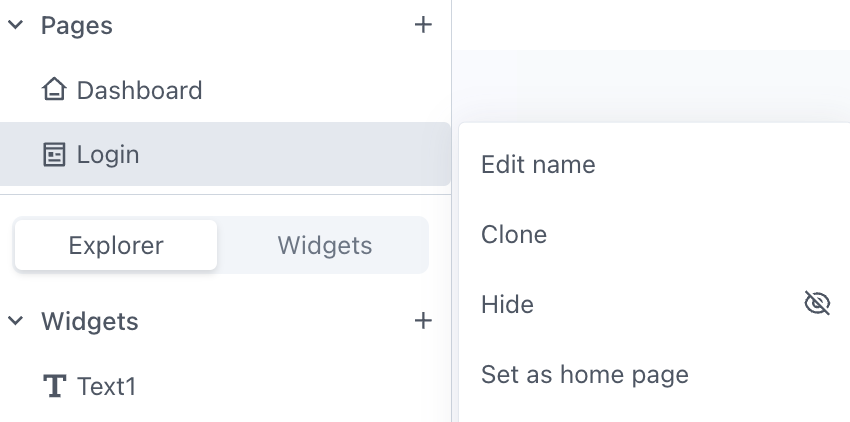
Task: Choose Edit name from context menu
Action: (538, 165)
